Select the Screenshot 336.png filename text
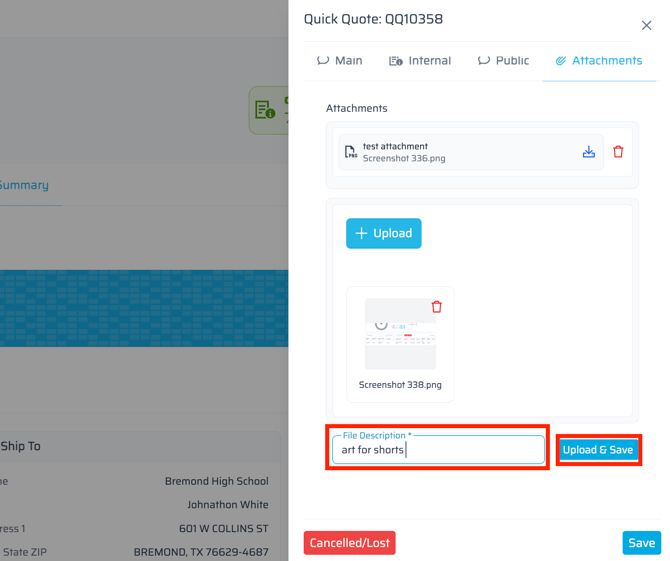 pos(404,158)
